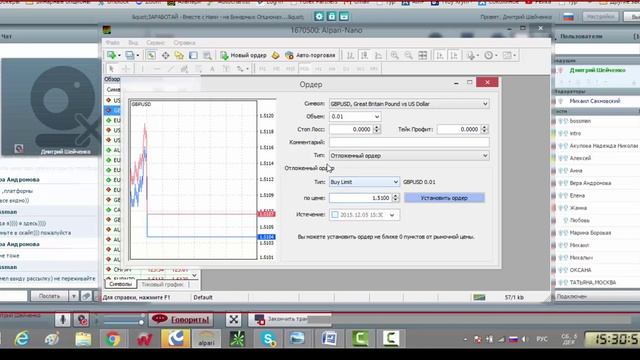Zoom out on the chart icon
This screenshot has width=640, height=360.
408,55
